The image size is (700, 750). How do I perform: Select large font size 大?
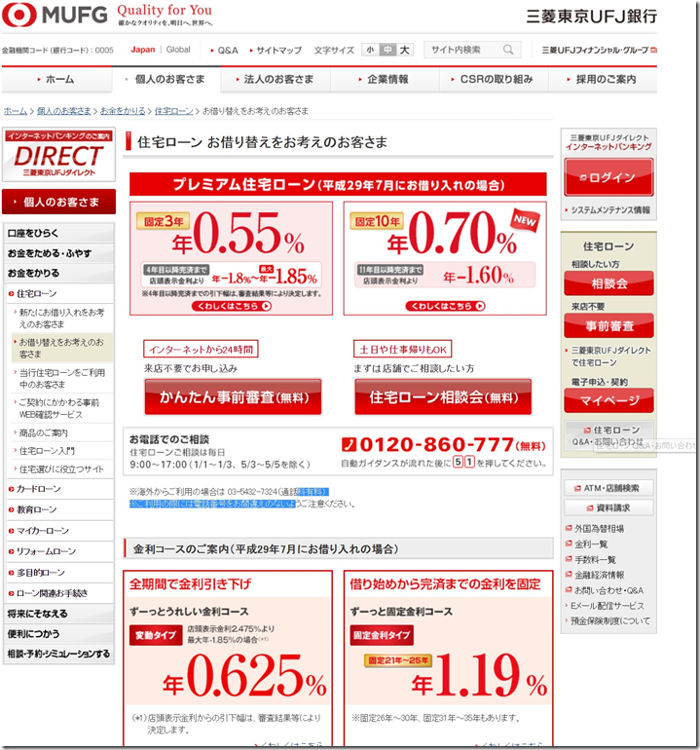coord(404,50)
